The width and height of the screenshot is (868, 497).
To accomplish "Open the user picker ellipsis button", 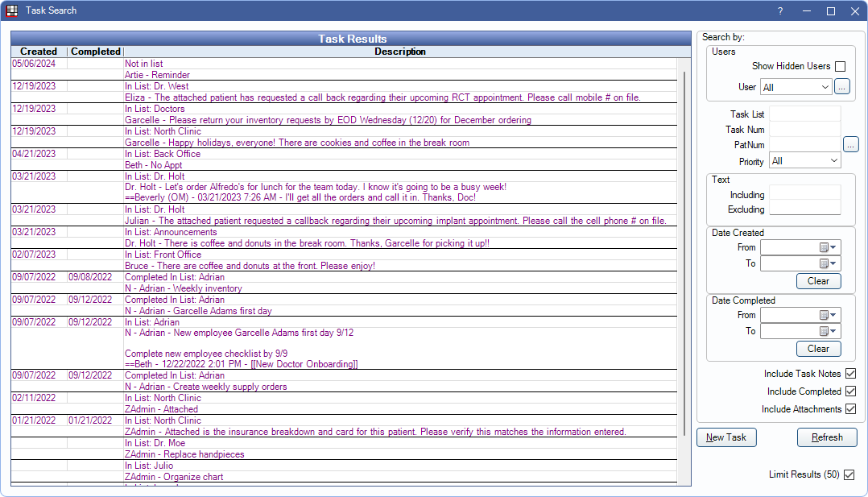I will tap(841, 87).
